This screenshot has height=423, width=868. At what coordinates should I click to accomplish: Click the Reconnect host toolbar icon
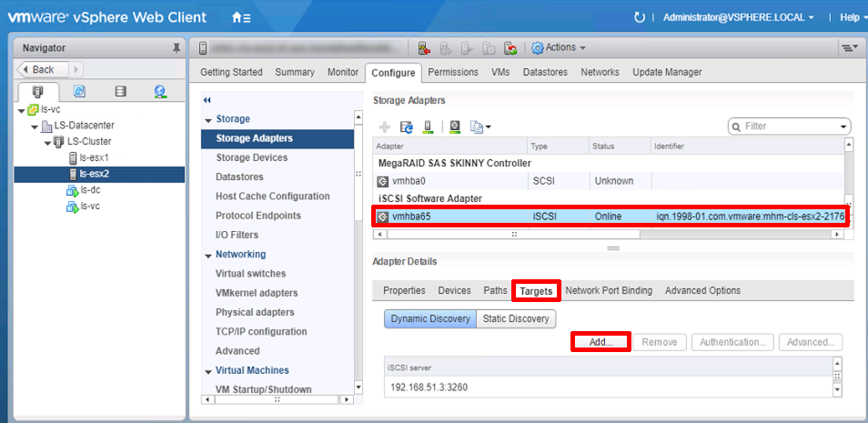coord(510,48)
